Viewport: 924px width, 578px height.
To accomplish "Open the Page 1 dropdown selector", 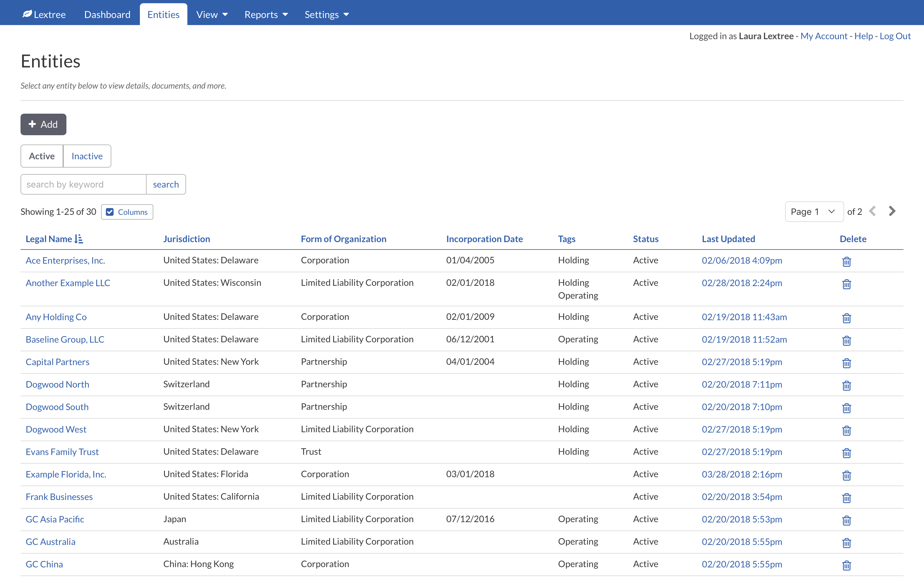I will (x=814, y=211).
